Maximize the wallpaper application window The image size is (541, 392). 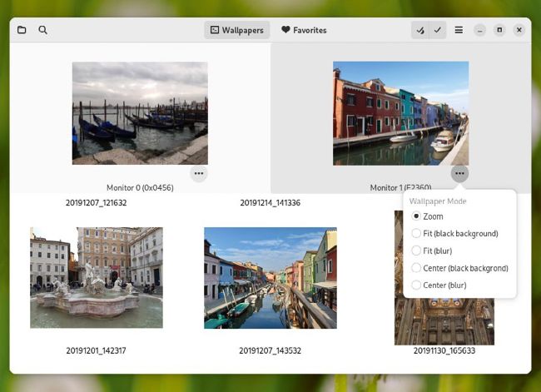499,30
